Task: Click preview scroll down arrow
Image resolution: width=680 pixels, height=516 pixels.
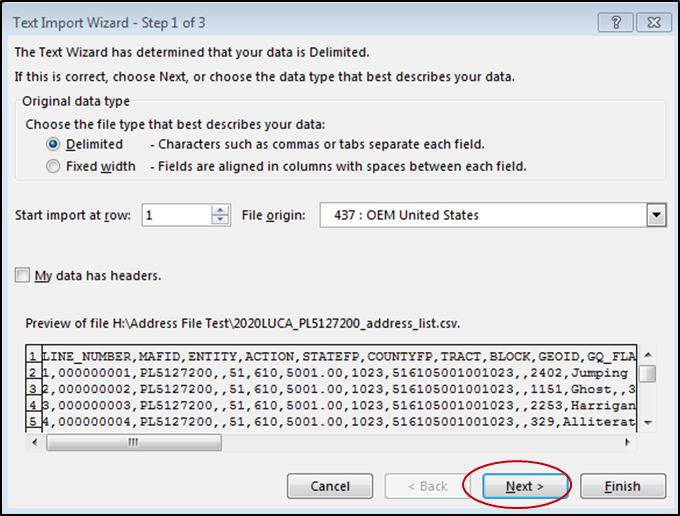Action: (x=648, y=422)
